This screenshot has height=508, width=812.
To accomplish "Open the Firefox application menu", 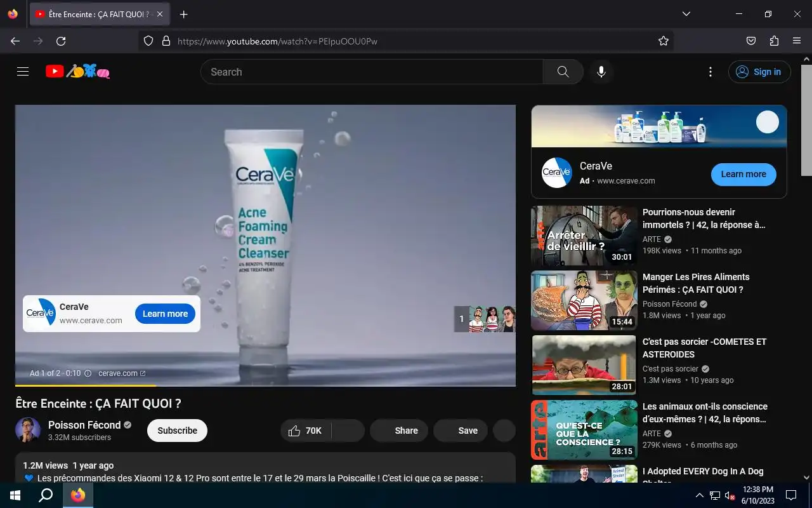I will tap(797, 41).
